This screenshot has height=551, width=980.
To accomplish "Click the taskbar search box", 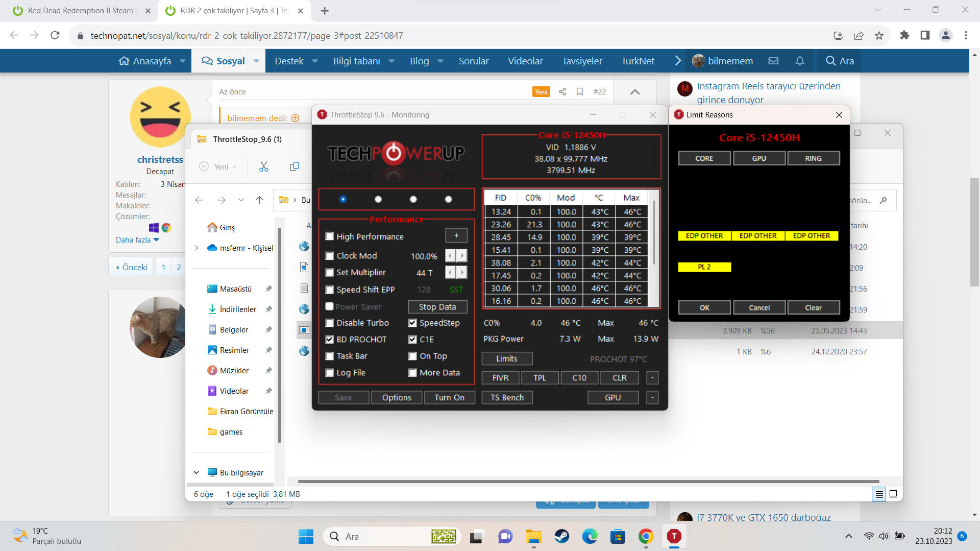I will 392,536.
